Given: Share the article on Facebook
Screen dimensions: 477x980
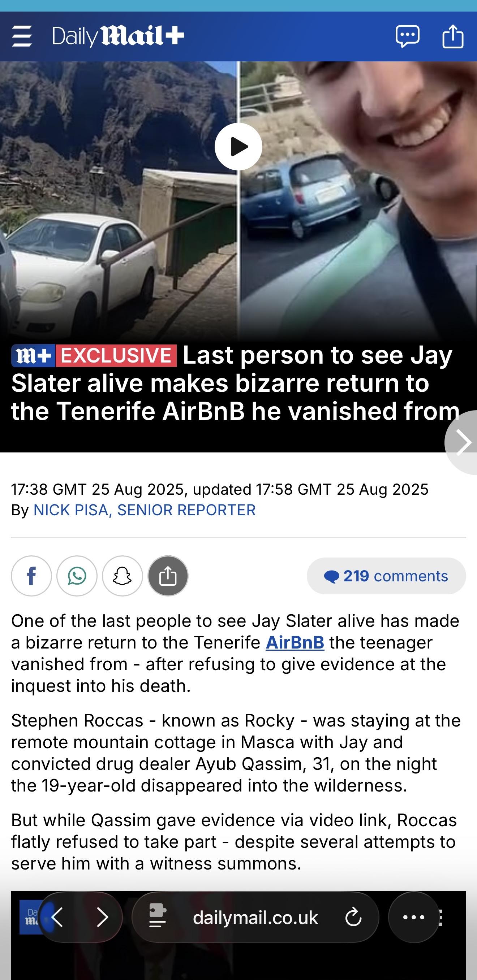Looking at the screenshot, I should point(31,576).
